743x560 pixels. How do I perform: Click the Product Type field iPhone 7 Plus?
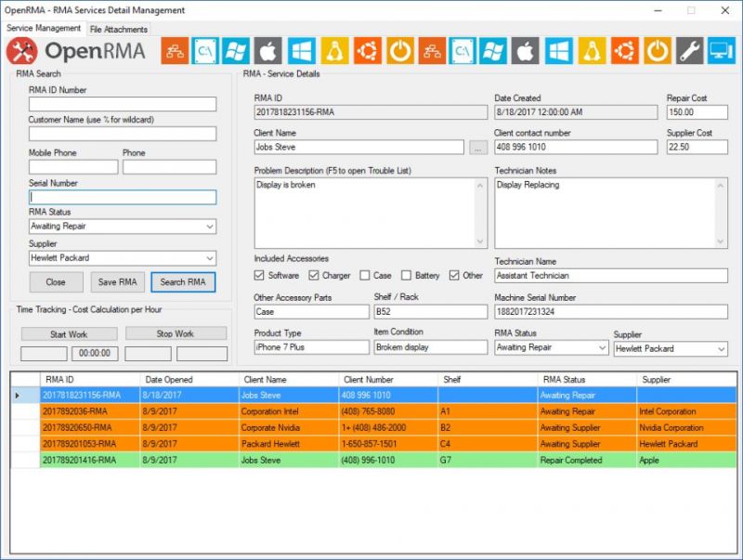311,347
